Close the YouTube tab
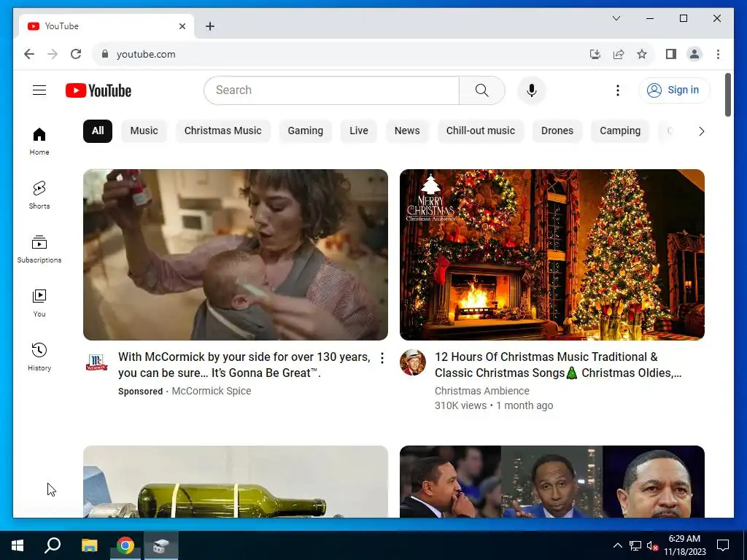 click(182, 26)
